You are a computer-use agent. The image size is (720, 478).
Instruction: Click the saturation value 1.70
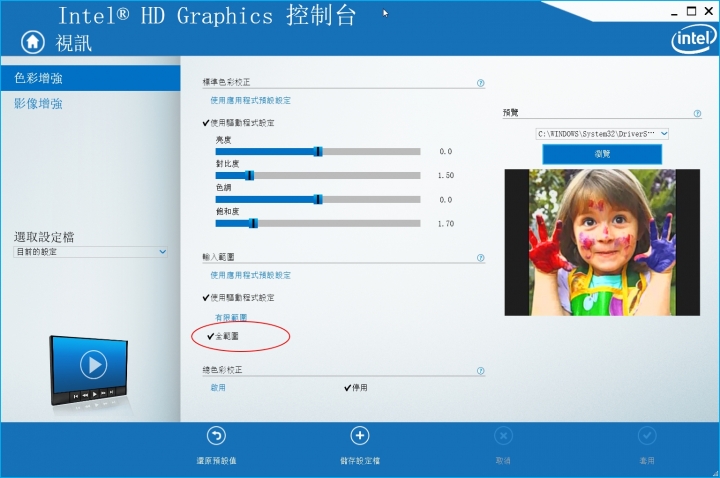(445, 224)
